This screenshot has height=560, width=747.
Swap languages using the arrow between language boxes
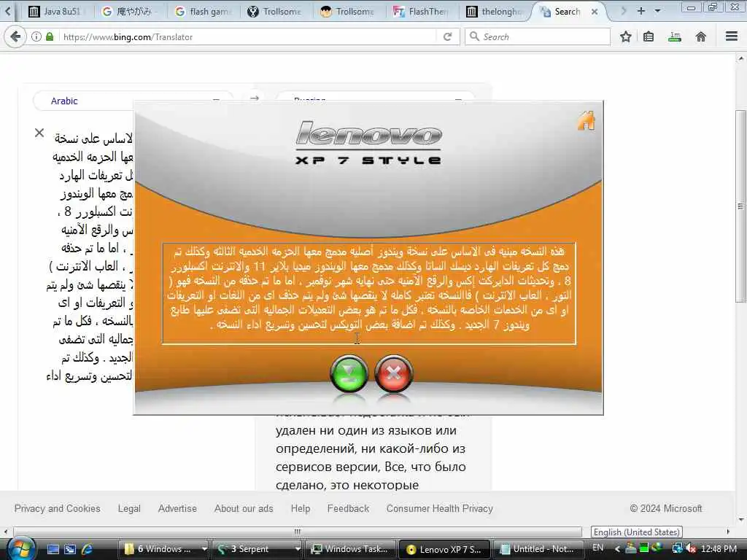click(x=255, y=98)
